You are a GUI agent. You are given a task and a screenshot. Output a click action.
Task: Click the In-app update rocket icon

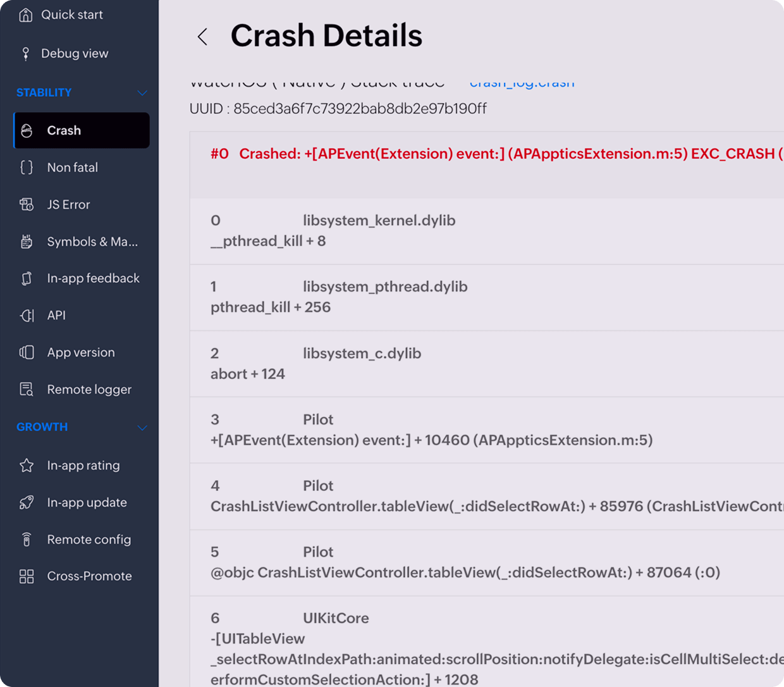[27, 502]
